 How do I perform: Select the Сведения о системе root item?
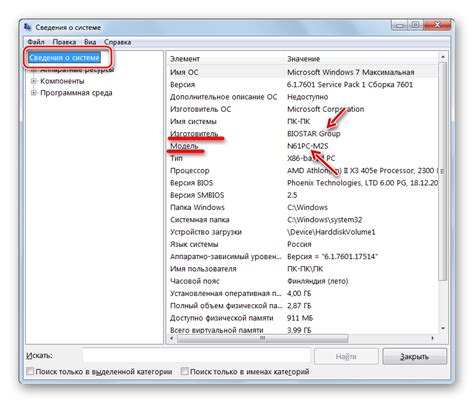click(64, 58)
